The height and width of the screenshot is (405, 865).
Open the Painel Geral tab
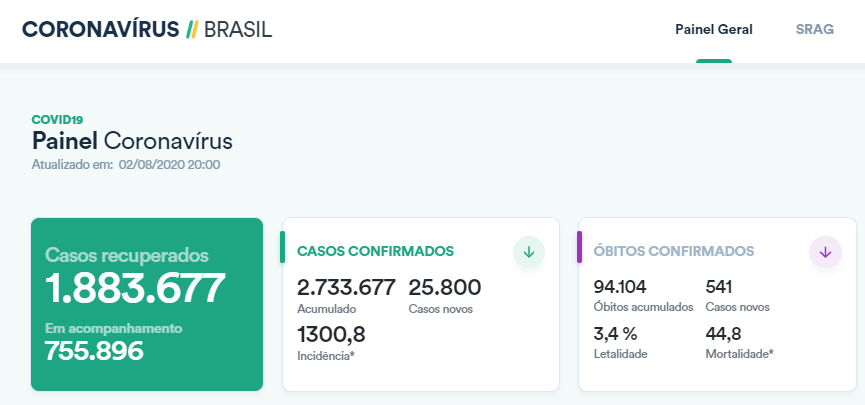714,30
